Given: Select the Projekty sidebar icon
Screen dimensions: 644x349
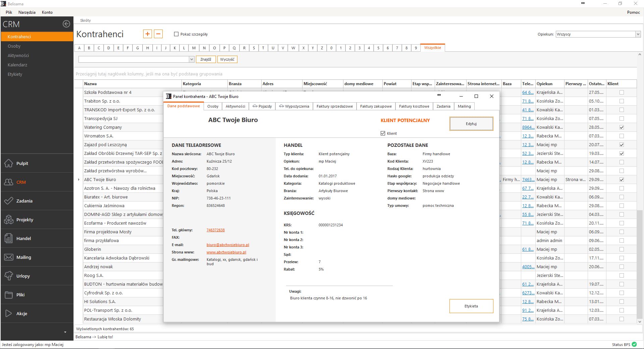Looking at the screenshot, I should (8, 220).
